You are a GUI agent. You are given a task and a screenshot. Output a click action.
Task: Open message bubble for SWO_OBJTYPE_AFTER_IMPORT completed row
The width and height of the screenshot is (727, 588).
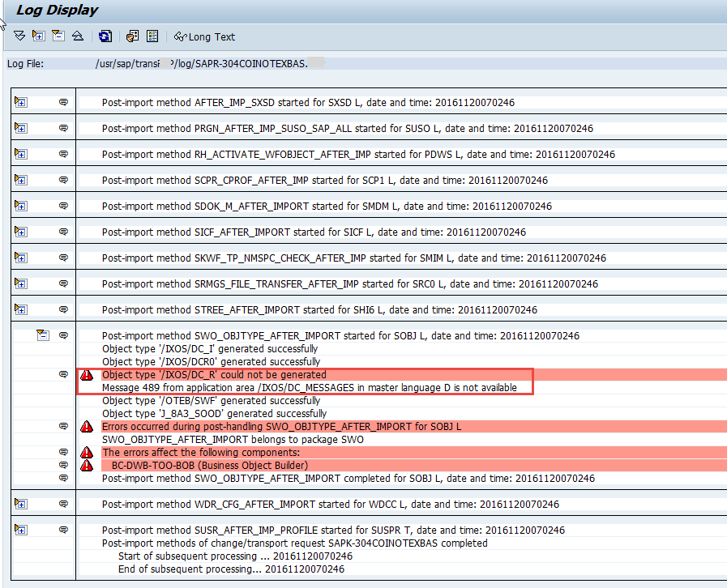tap(63, 478)
